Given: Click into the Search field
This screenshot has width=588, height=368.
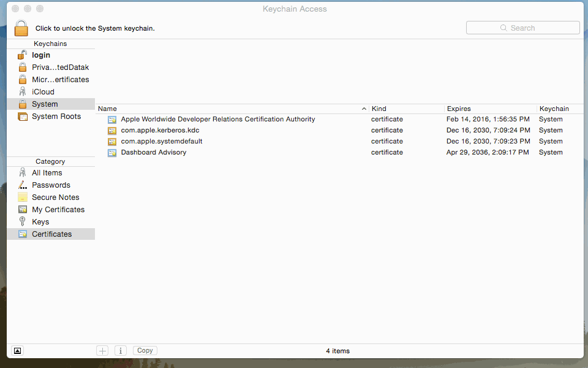Looking at the screenshot, I should tap(522, 28).
